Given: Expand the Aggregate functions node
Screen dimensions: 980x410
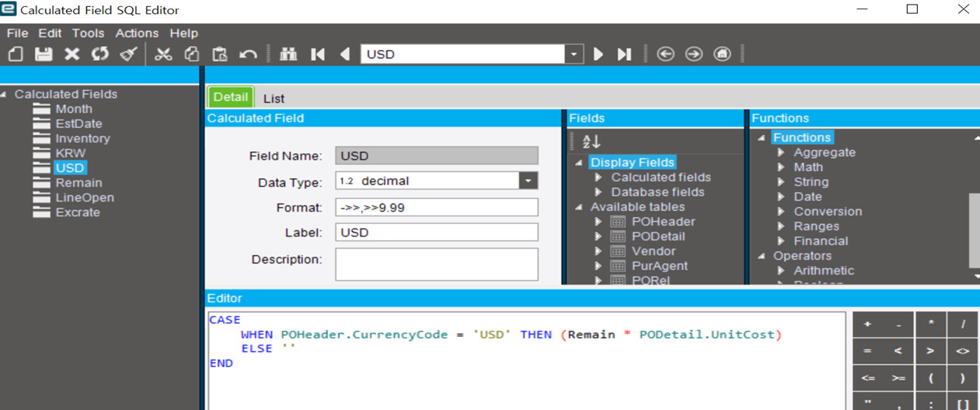Looking at the screenshot, I should 782,152.
